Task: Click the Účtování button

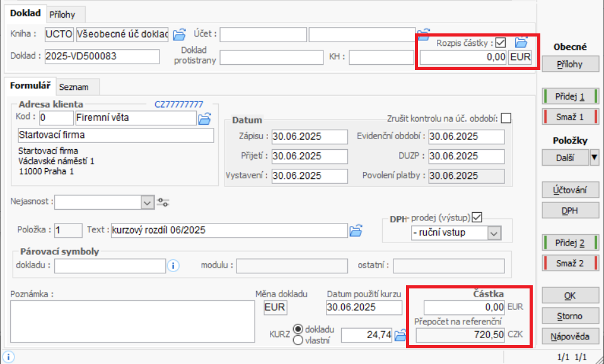Action: point(570,190)
